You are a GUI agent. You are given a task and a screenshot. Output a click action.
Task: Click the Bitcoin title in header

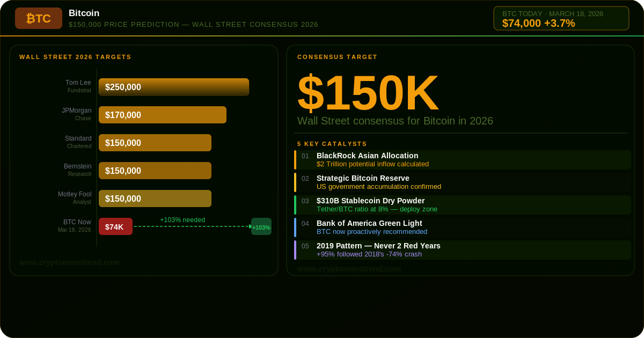tap(84, 13)
